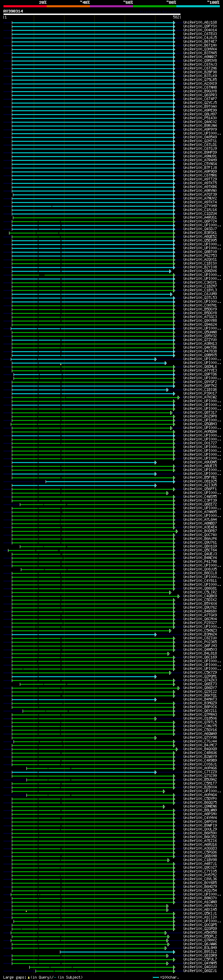This screenshot has width=223, height=980.
Task: Open the UniRef100_P41798 hit label
Action: tap(200, 561)
